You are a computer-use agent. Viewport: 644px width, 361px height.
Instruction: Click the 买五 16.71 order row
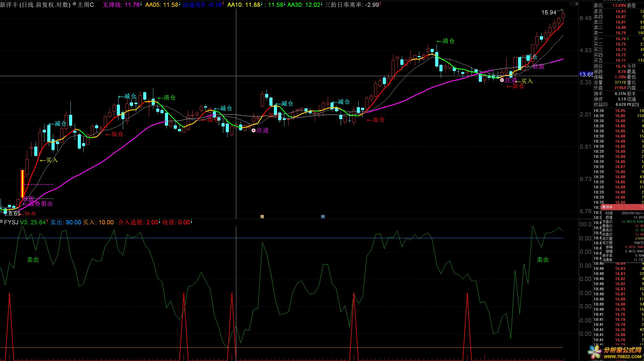click(x=618, y=60)
